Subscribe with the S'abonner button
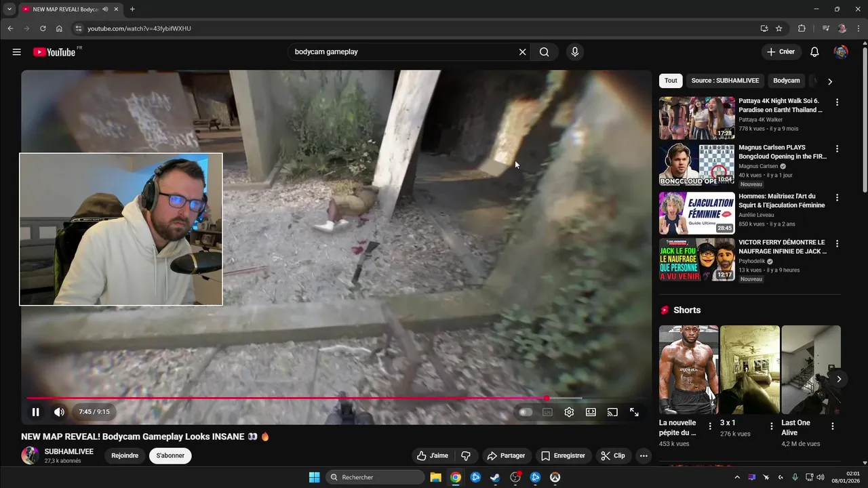The image size is (868, 488). coord(170,455)
